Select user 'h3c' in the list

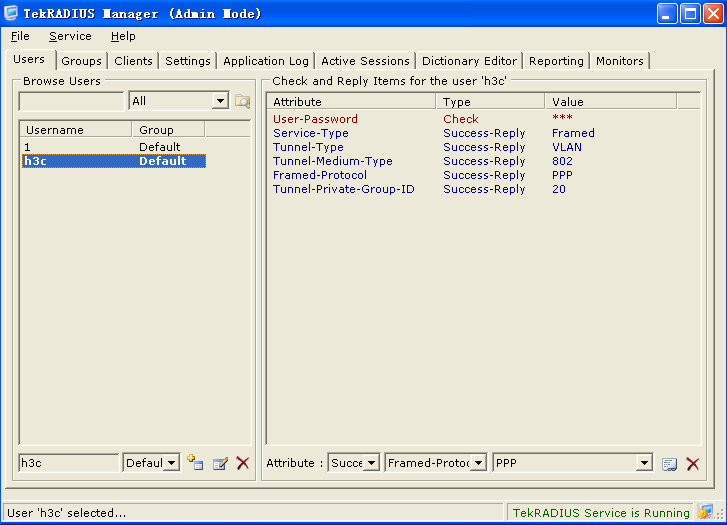click(114, 161)
